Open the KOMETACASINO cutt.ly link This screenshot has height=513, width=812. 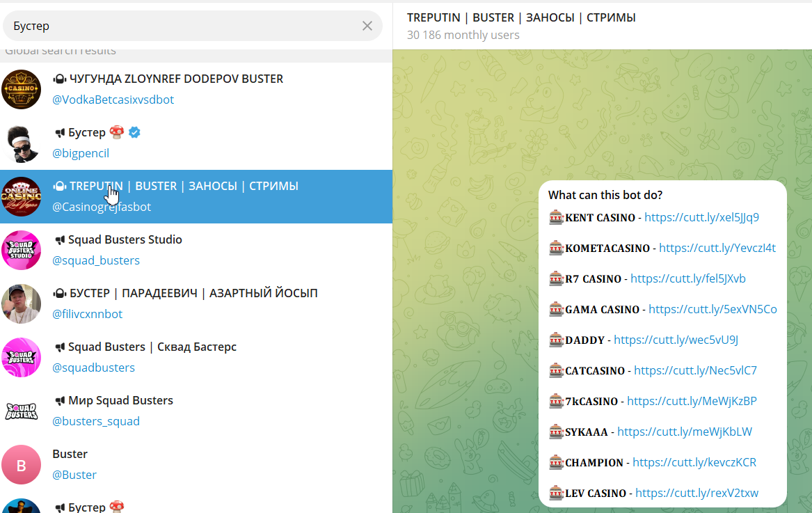tap(717, 248)
